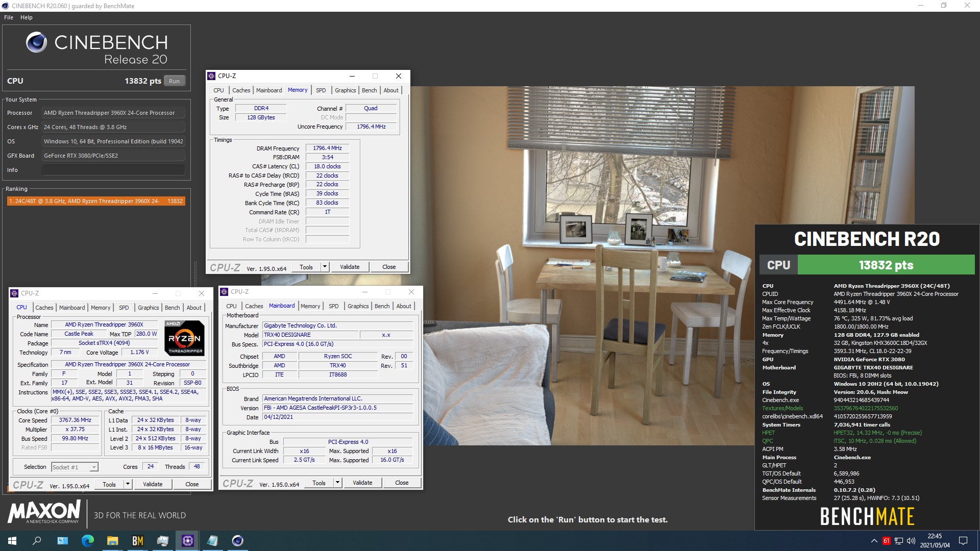Open File Explorer from the taskbar
This screenshot has height=551, width=980.
click(x=112, y=541)
